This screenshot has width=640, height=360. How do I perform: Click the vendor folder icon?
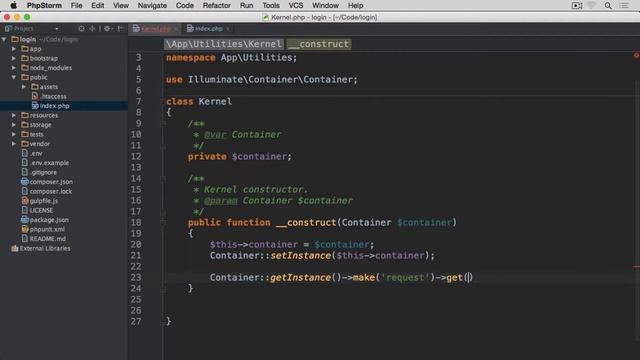[x=25, y=144]
